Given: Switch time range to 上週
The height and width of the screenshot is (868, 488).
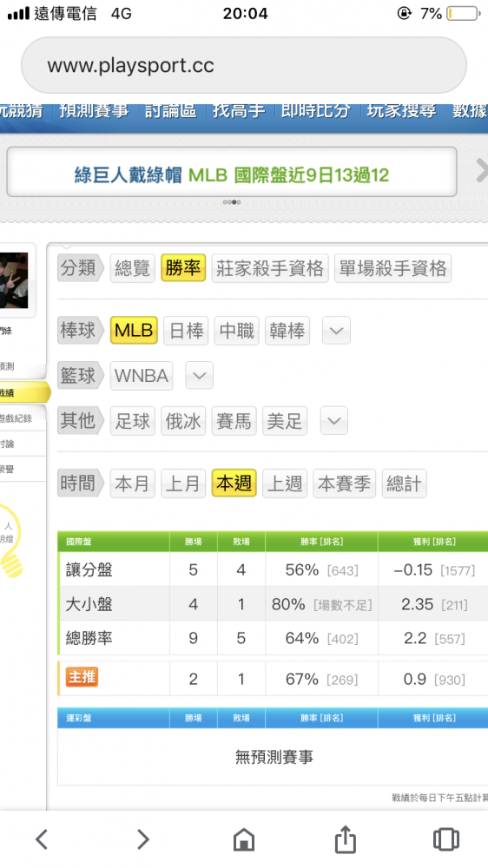Looking at the screenshot, I should [285, 483].
